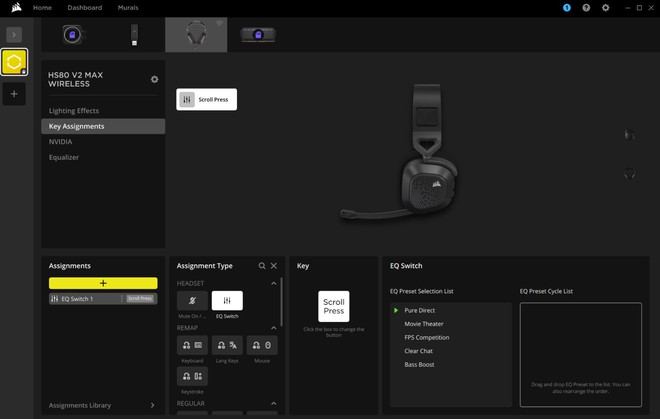
Task: Click the assignment type list scrollbar
Action: point(281,301)
